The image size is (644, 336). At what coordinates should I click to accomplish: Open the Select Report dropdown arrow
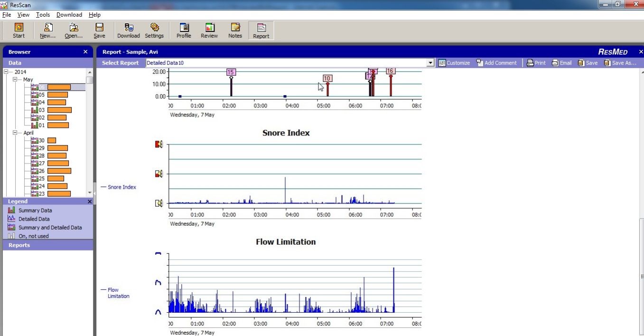(x=430, y=63)
